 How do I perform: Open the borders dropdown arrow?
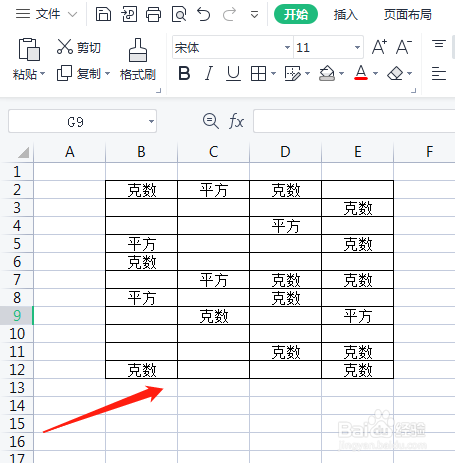[273, 73]
